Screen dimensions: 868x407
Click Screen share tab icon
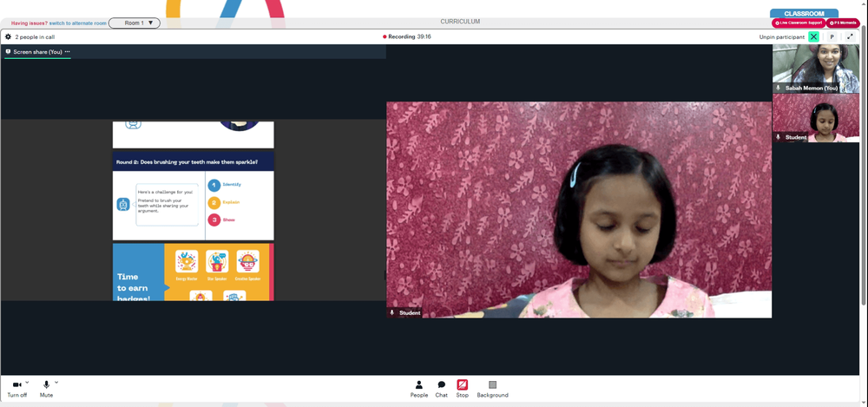coord(9,51)
